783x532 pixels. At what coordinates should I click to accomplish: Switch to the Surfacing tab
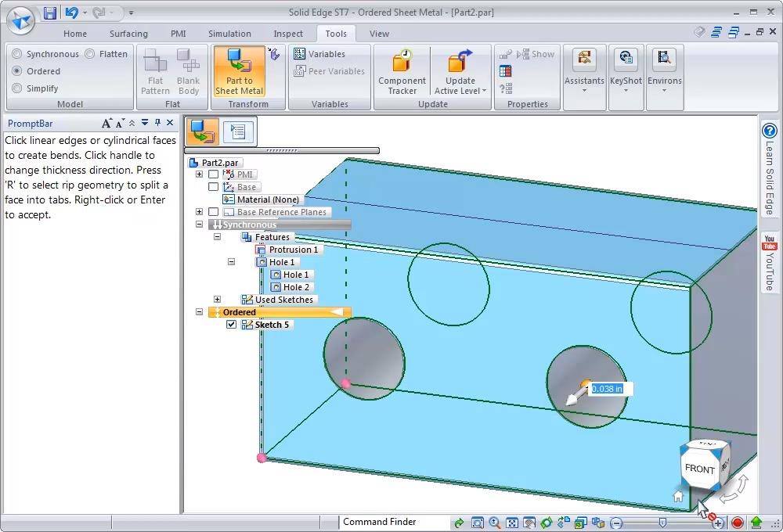pos(128,34)
